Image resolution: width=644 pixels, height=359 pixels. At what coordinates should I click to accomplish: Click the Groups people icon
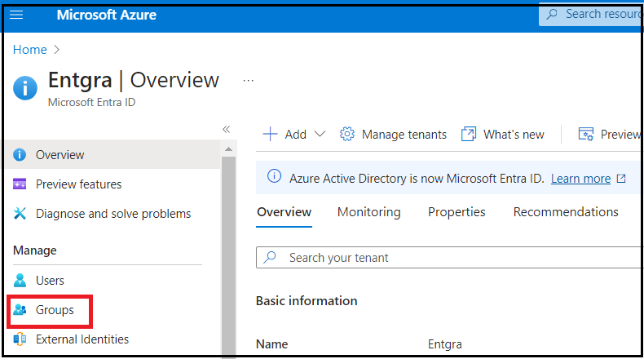pos(20,310)
